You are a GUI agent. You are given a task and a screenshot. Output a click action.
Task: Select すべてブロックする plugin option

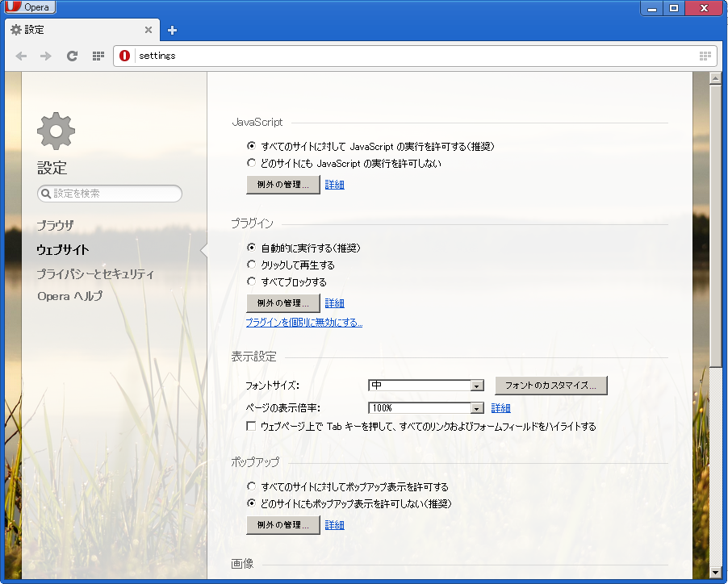click(x=251, y=282)
